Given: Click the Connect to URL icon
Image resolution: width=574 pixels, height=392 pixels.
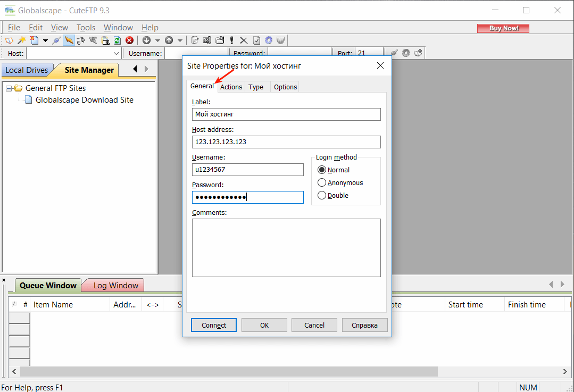Looking at the screenshot, I should coord(105,40).
